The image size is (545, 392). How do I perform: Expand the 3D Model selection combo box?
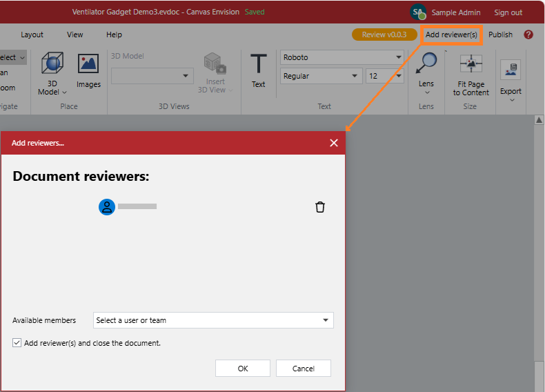tap(152, 76)
